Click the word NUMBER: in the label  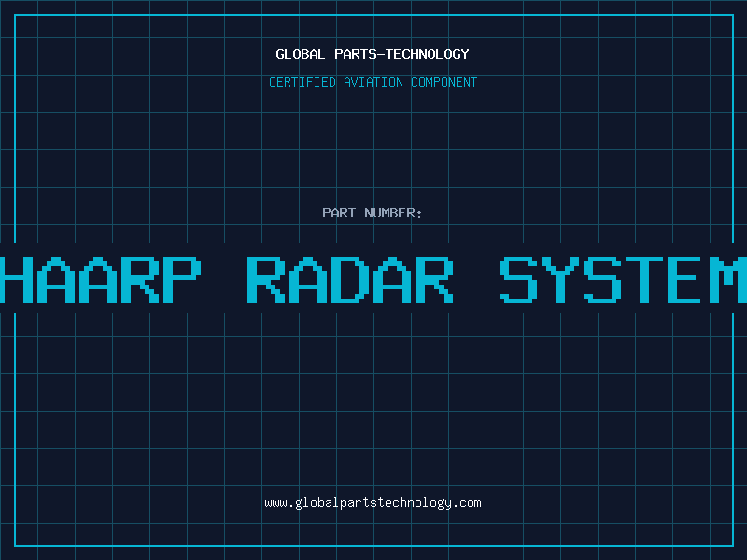coord(394,213)
